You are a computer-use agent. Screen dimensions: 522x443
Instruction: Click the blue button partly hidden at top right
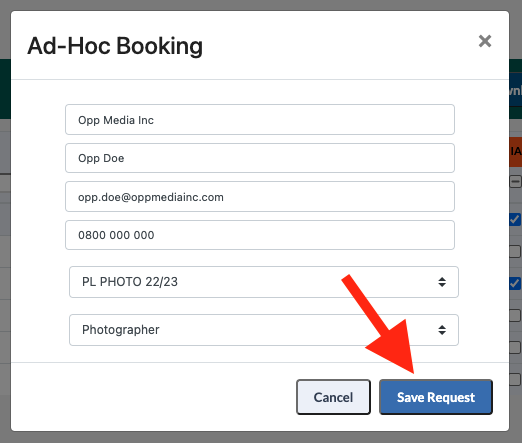[515, 90]
